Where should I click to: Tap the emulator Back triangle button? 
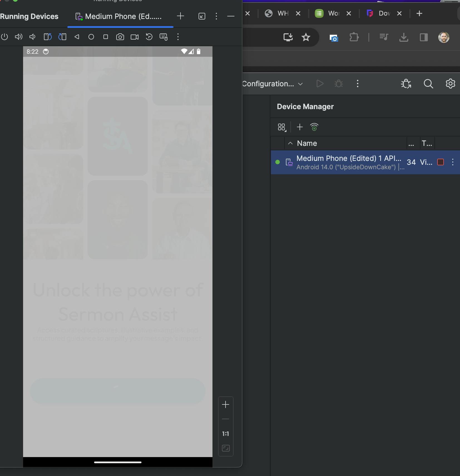click(77, 37)
